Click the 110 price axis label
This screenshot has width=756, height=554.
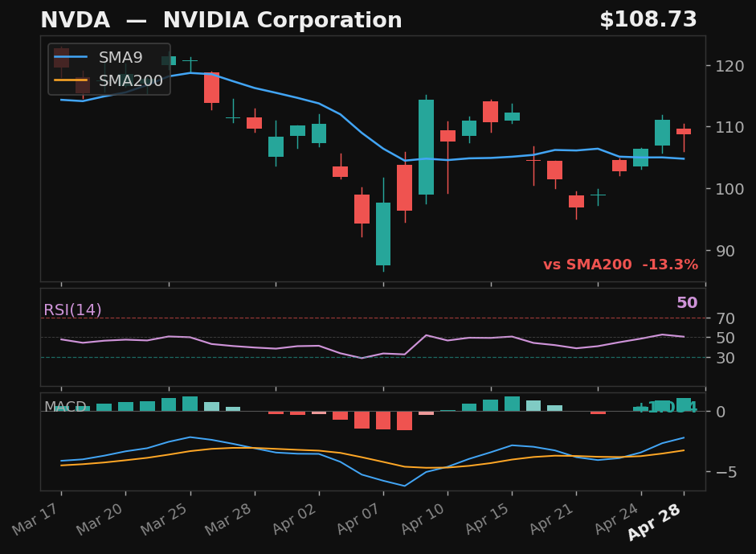coord(729,127)
